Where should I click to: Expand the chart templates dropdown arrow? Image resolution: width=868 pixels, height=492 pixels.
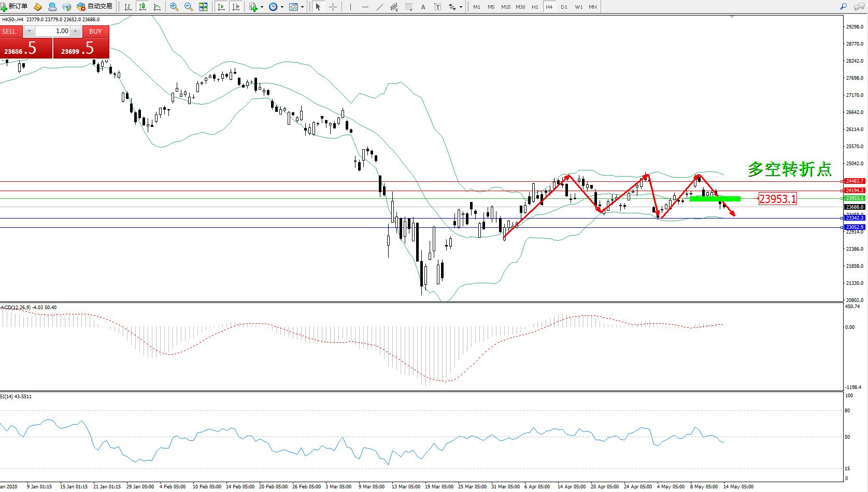(302, 7)
